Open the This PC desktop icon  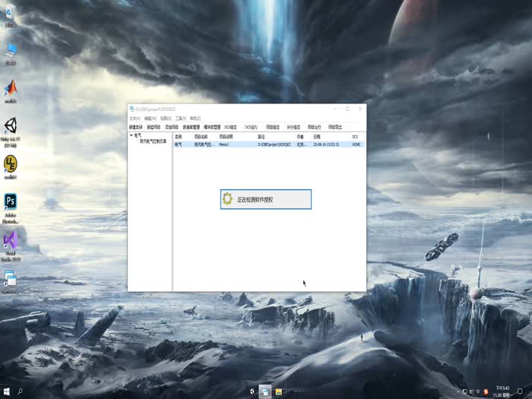tap(11, 51)
